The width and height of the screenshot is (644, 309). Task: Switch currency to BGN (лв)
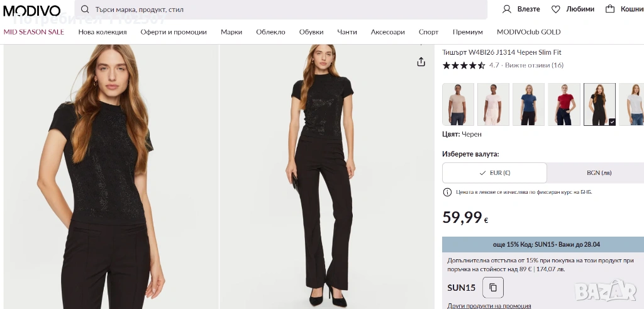[599, 172]
